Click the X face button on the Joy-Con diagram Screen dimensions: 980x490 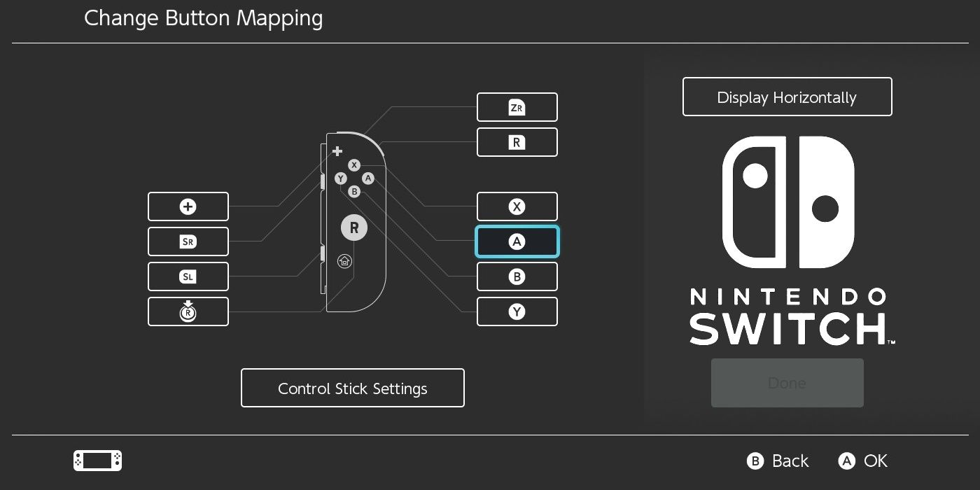pos(354,165)
